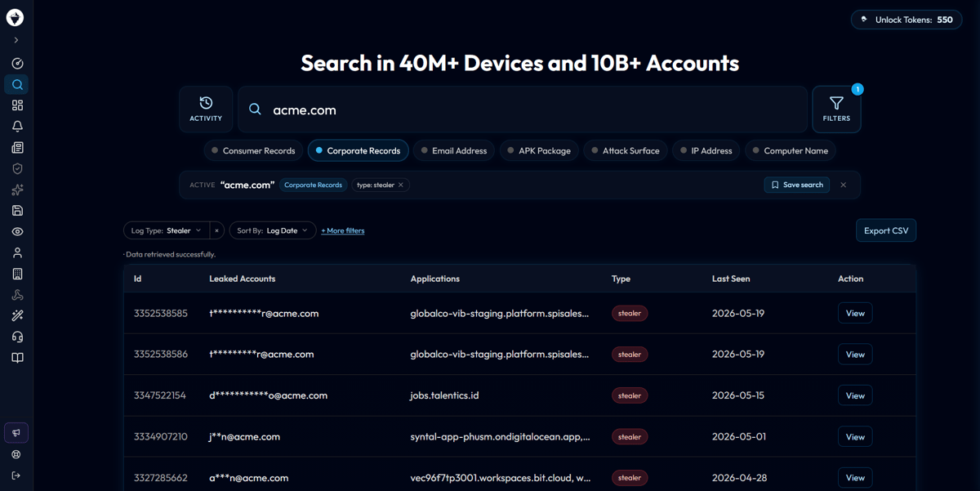
Task: Focus the acme.com search field
Action: [x=523, y=109]
